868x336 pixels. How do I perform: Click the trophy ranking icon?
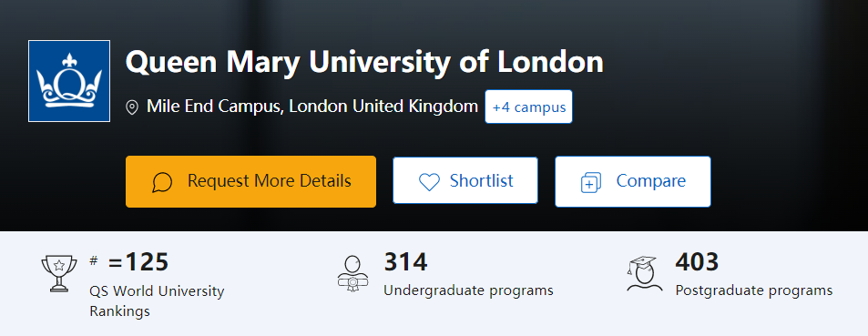click(x=58, y=273)
